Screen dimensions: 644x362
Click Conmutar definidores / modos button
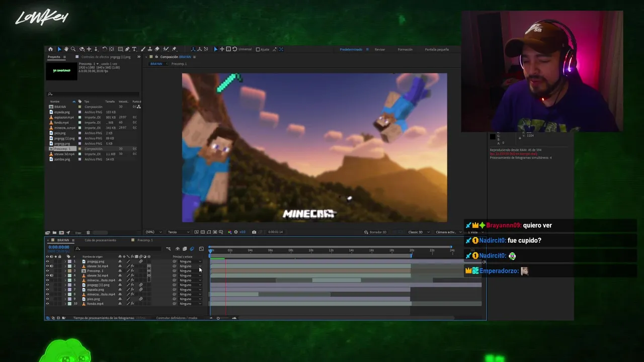click(x=177, y=318)
